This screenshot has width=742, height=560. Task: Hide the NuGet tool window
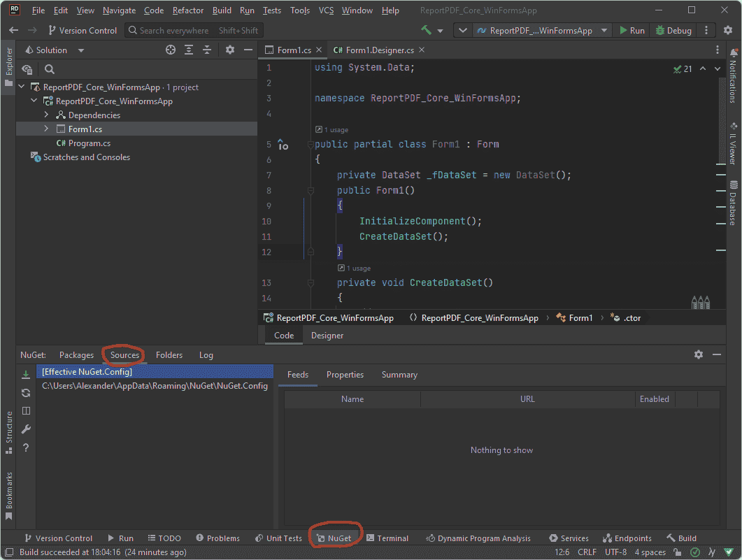coord(717,354)
